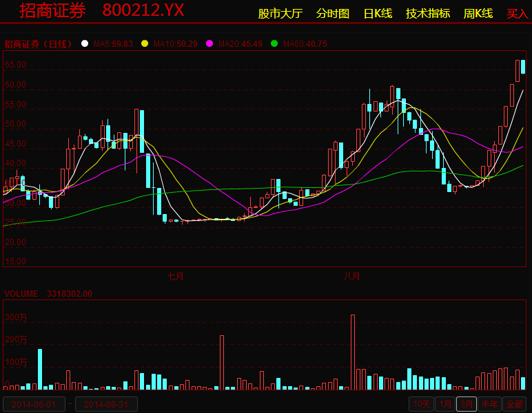Screen dimensions: 532x413
Task: Click the magenta MA20 legend dot
Action: pos(209,43)
